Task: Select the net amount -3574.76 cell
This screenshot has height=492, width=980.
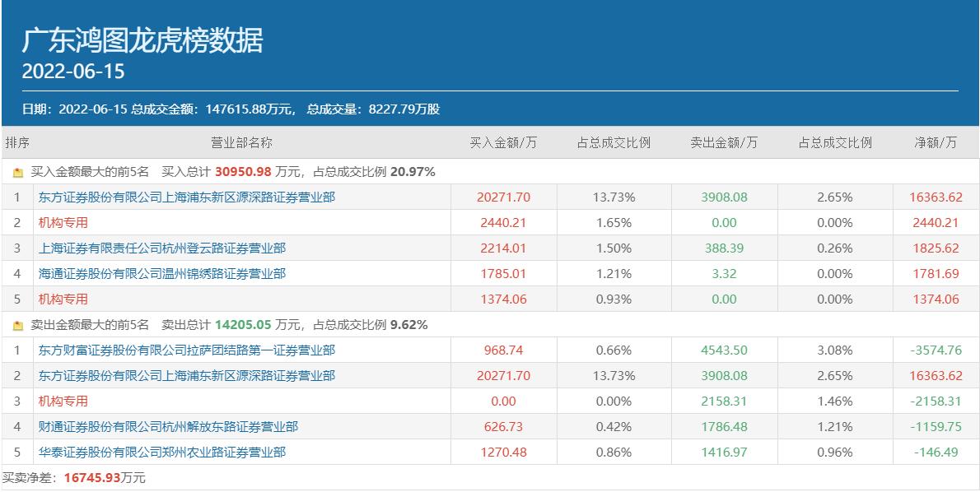Action: pyautogui.click(x=936, y=350)
